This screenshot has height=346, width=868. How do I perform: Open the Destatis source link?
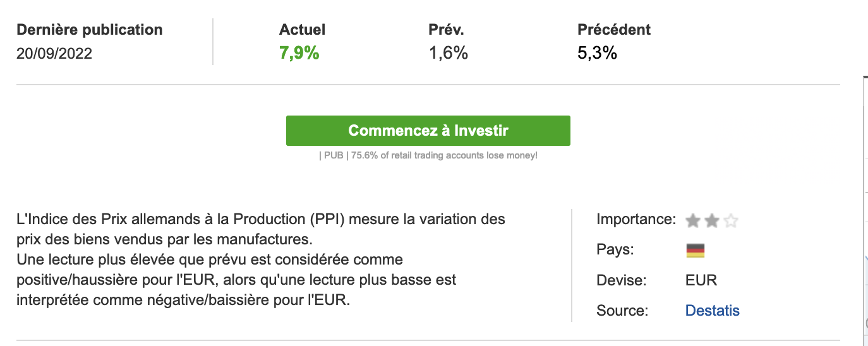coord(712,311)
